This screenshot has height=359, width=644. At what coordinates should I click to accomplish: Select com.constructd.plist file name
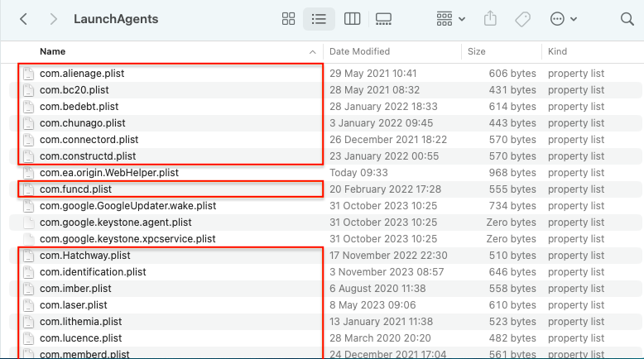[x=88, y=156]
